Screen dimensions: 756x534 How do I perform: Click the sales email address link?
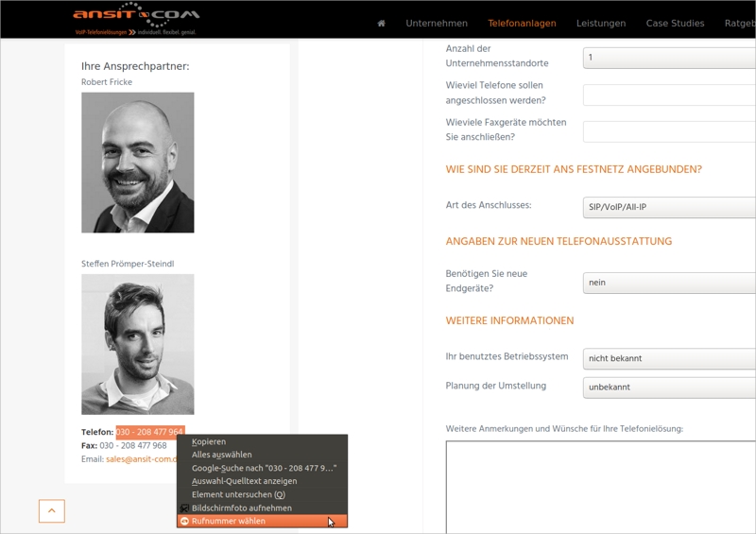pyautogui.click(x=141, y=459)
